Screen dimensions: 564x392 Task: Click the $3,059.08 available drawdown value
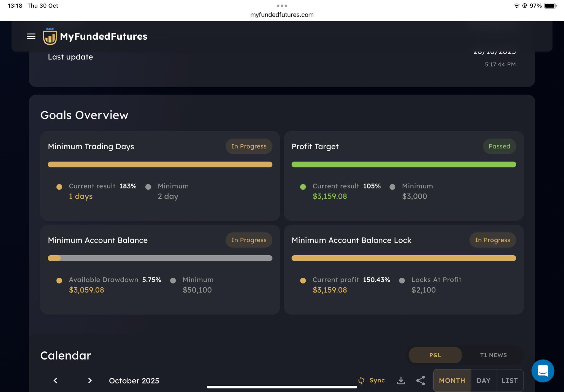(x=86, y=290)
